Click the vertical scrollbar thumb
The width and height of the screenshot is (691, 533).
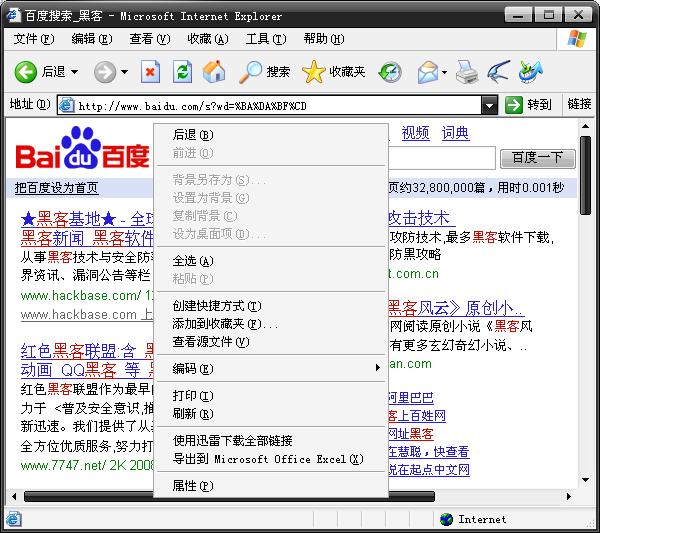coord(585,175)
